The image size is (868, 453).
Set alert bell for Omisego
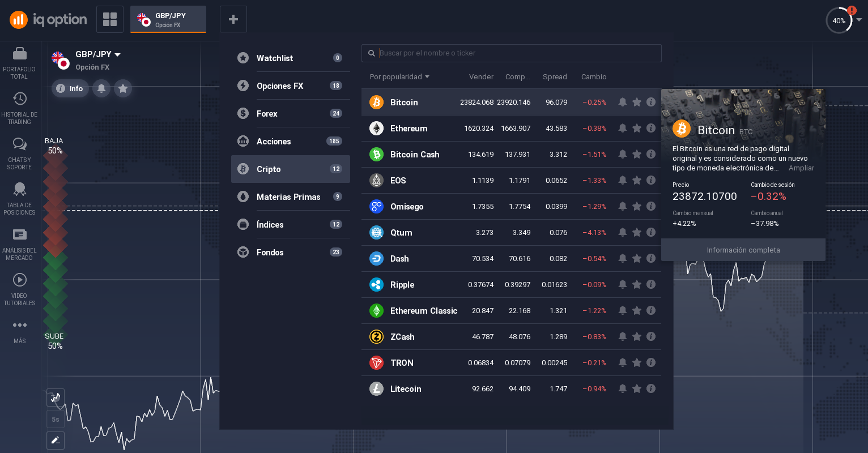pyautogui.click(x=623, y=207)
